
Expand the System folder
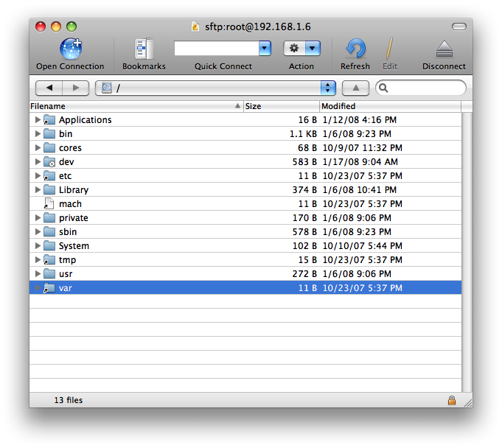(x=38, y=246)
